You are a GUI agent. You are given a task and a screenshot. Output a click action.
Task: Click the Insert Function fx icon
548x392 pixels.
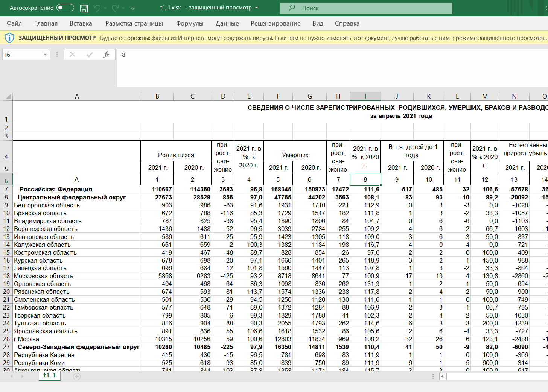point(106,55)
